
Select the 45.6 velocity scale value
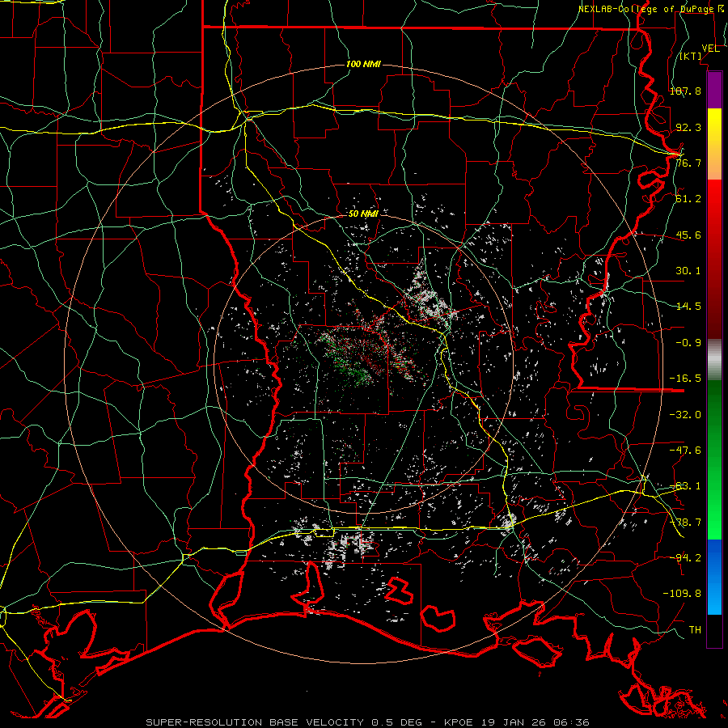(688, 235)
